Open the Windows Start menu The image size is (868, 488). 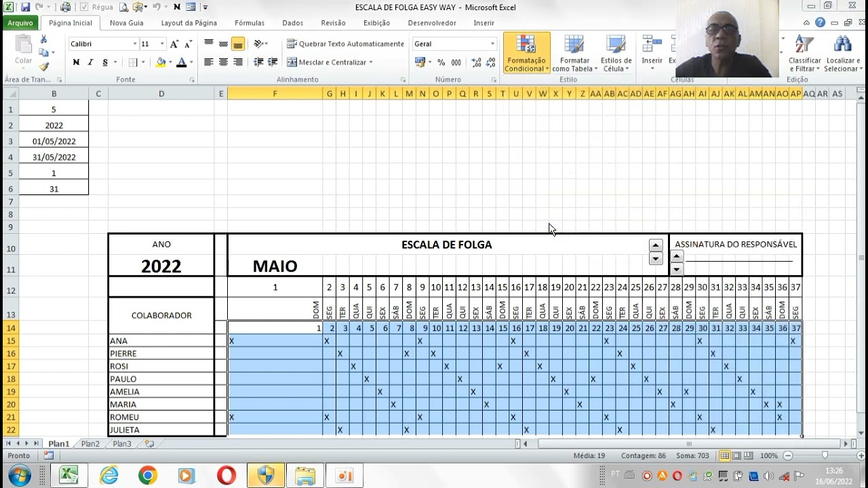[x=18, y=474]
